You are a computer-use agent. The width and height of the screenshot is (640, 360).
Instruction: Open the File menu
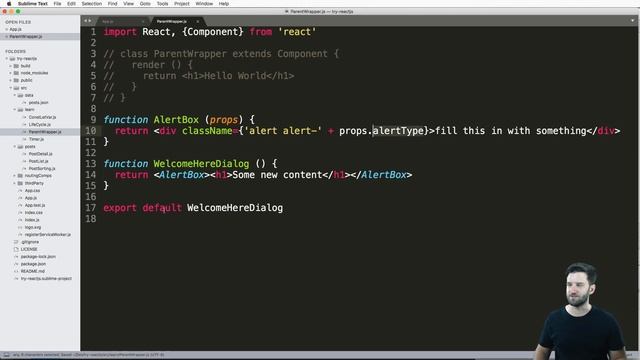point(57,4)
